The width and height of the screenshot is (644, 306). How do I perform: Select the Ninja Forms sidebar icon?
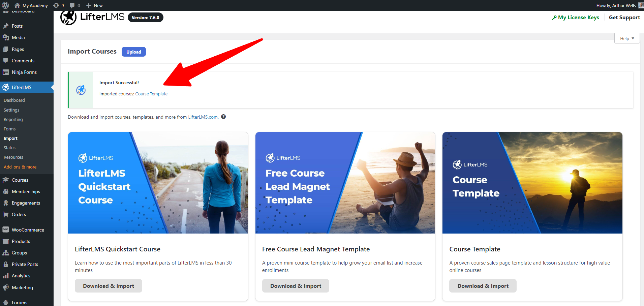7,72
